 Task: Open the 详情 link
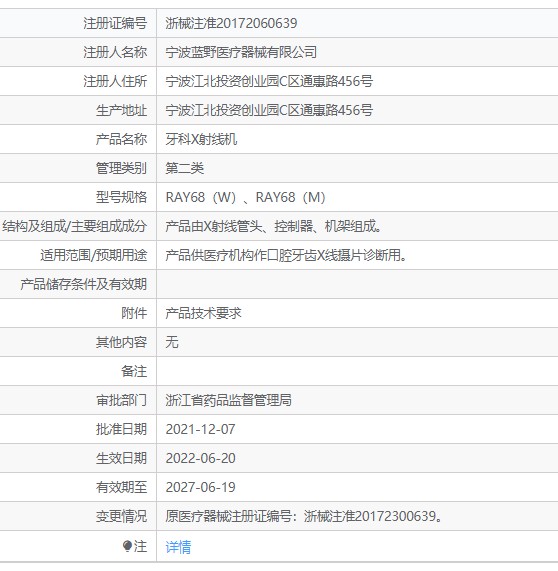pyautogui.click(x=178, y=547)
